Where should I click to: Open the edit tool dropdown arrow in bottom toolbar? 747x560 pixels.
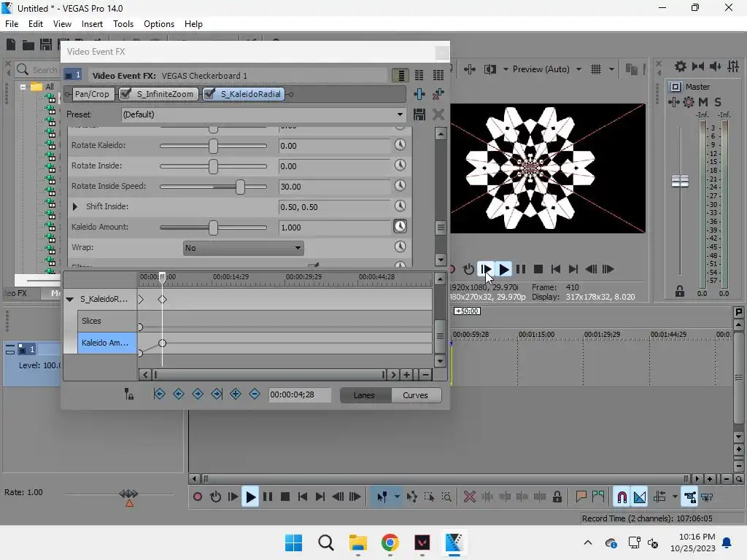[397, 497]
